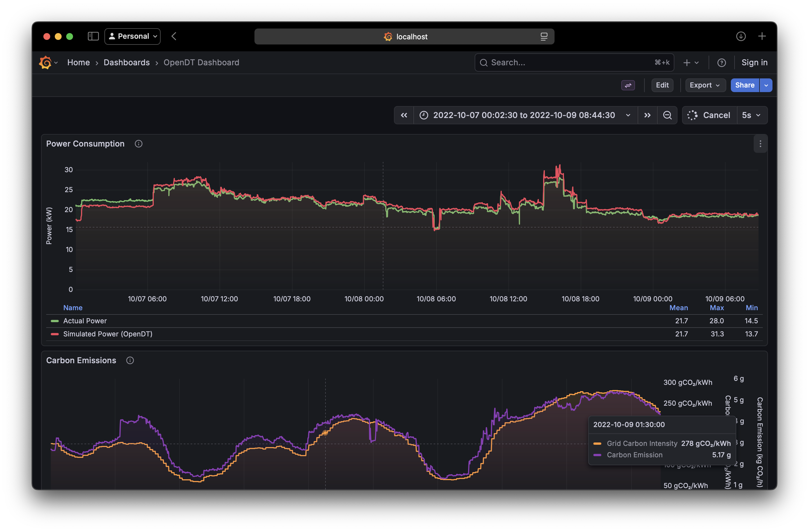
Task: Toggle the Simulated Power (OpenDT) series
Action: point(108,334)
